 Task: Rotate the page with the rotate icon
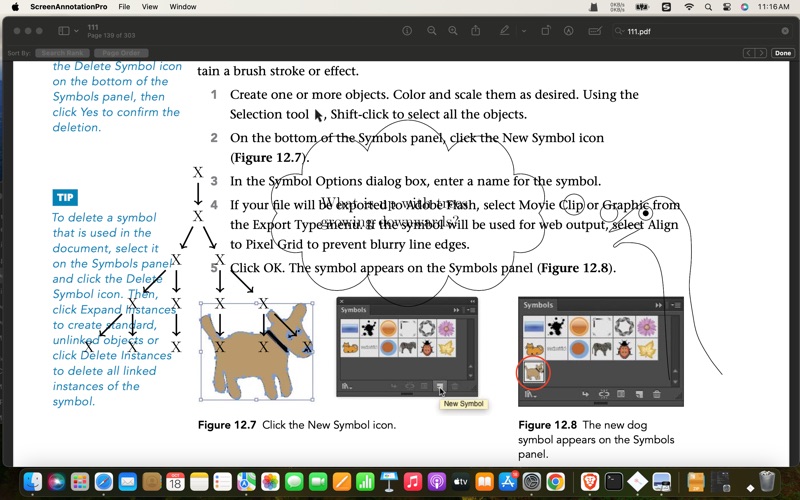(x=545, y=31)
